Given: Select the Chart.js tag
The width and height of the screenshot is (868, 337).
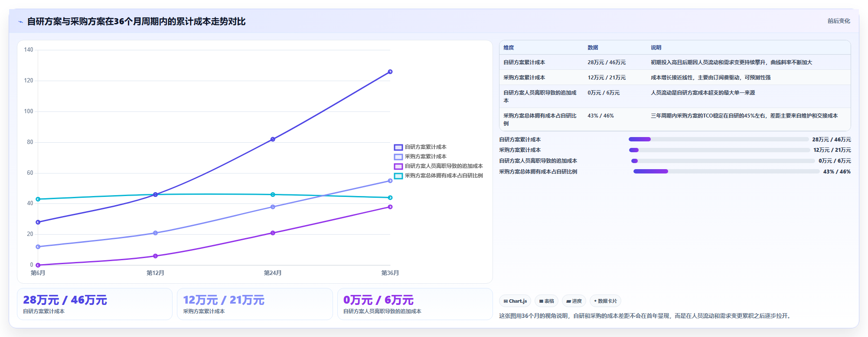Looking at the screenshot, I should click(515, 301).
